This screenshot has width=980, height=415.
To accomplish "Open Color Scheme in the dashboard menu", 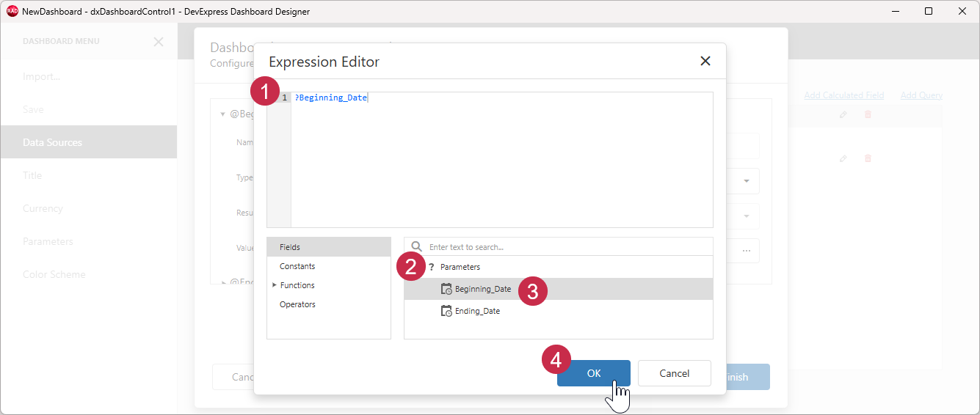I will click(x=88, y=274).
